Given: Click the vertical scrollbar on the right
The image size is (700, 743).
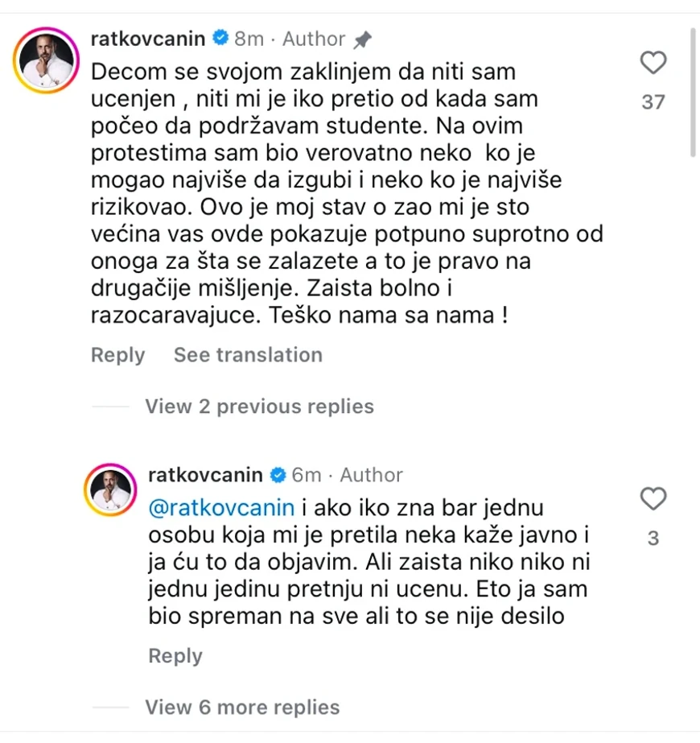Looking at the screenshot, I should (694, 93).
